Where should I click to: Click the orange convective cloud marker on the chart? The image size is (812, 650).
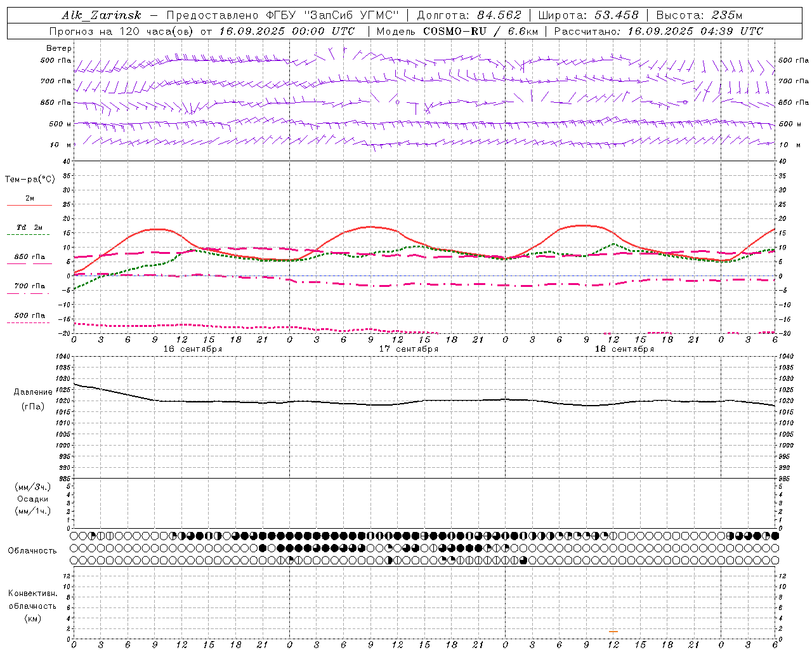(613, 631)
